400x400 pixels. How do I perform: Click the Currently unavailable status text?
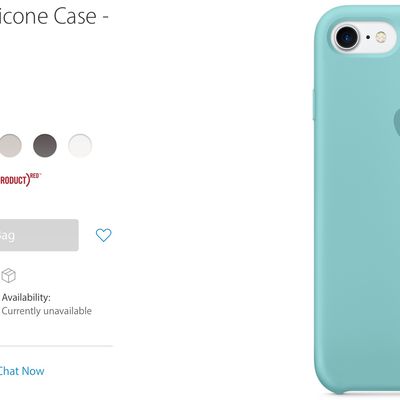[x=47, y=311]
